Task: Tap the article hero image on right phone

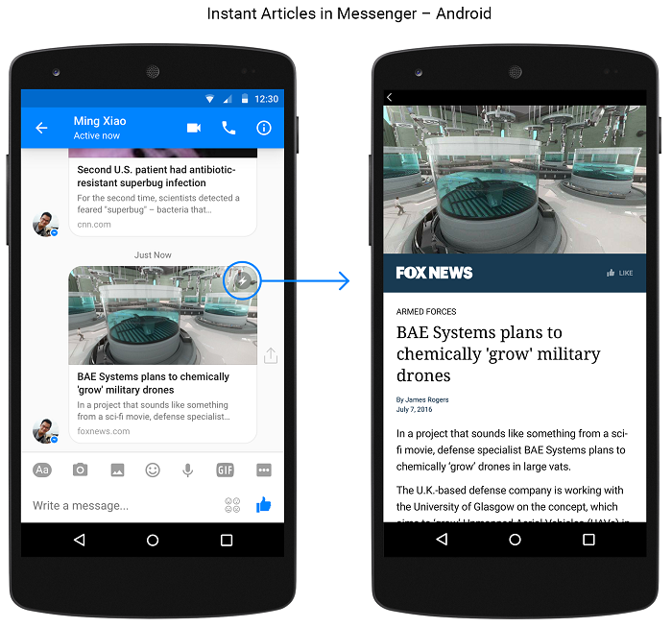Action: (x=515, y=180)
